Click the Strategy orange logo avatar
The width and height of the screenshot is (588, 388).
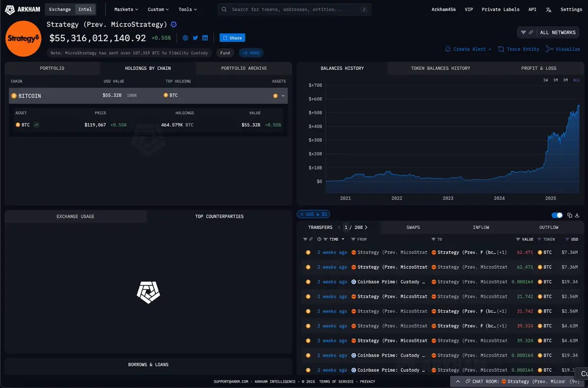[23, 39]
